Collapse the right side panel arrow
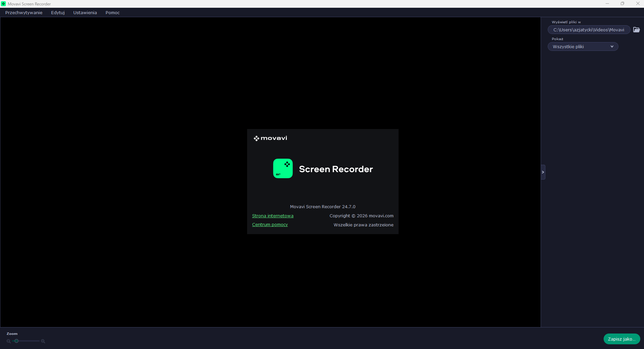 [543, 172]
